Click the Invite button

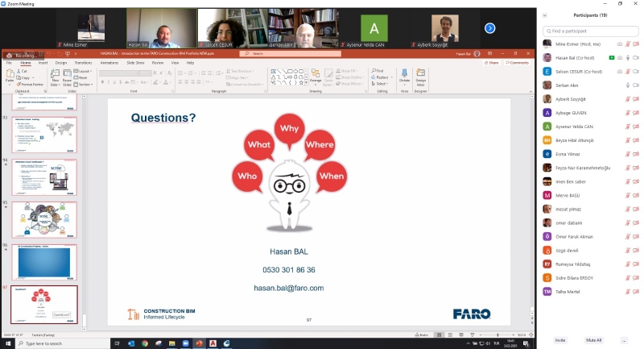(x=560, y=340)
